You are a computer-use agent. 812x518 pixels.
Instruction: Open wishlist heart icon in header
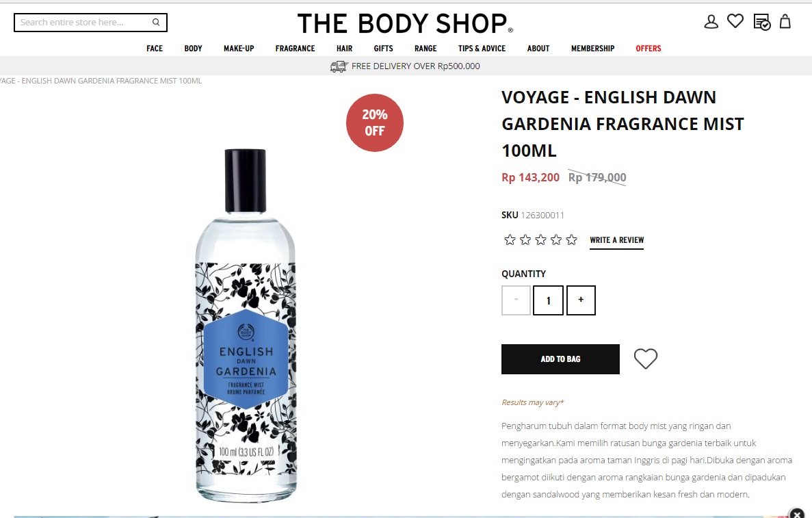tap(735, 21)
